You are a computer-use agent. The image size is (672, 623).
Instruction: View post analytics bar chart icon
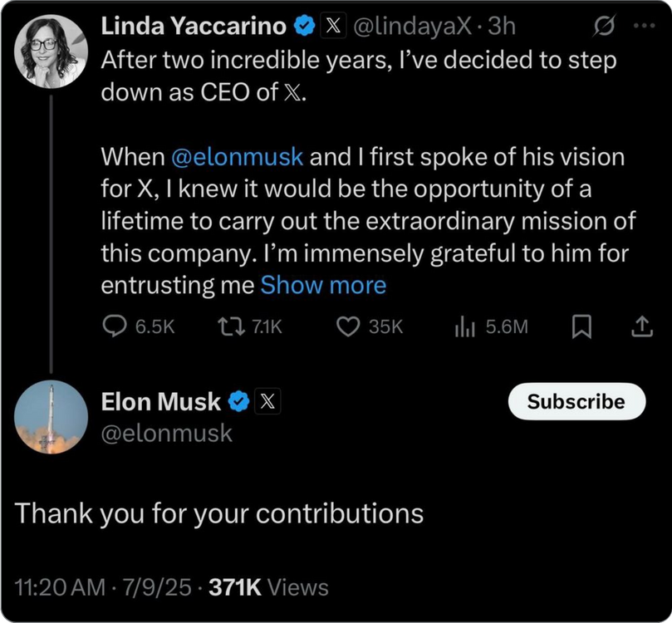pyautogui.click(x=464, y=327)
